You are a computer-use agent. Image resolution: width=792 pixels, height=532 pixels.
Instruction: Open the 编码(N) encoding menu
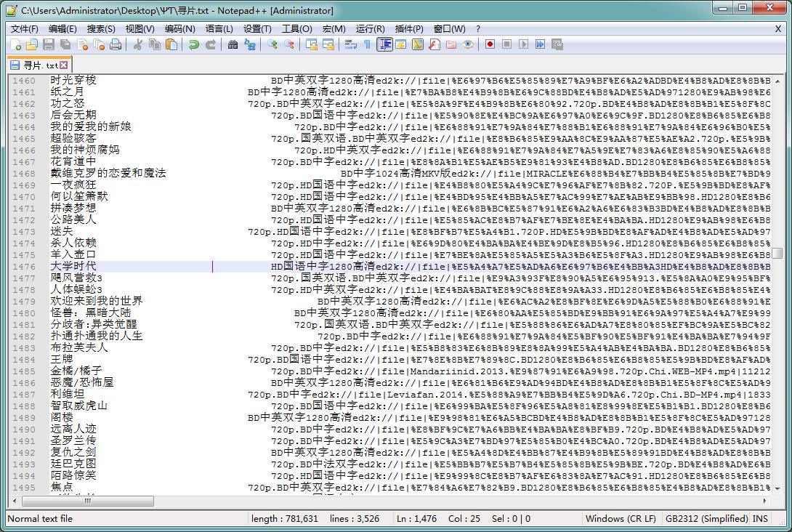point(179,29)
